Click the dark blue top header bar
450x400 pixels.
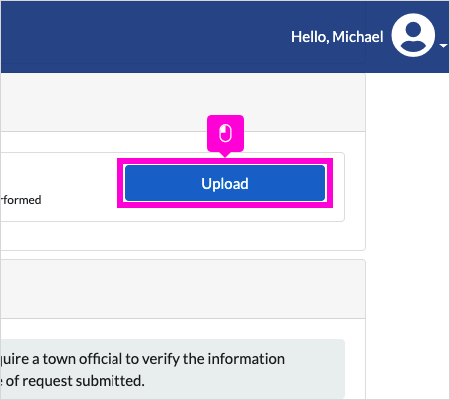point(225,36)
